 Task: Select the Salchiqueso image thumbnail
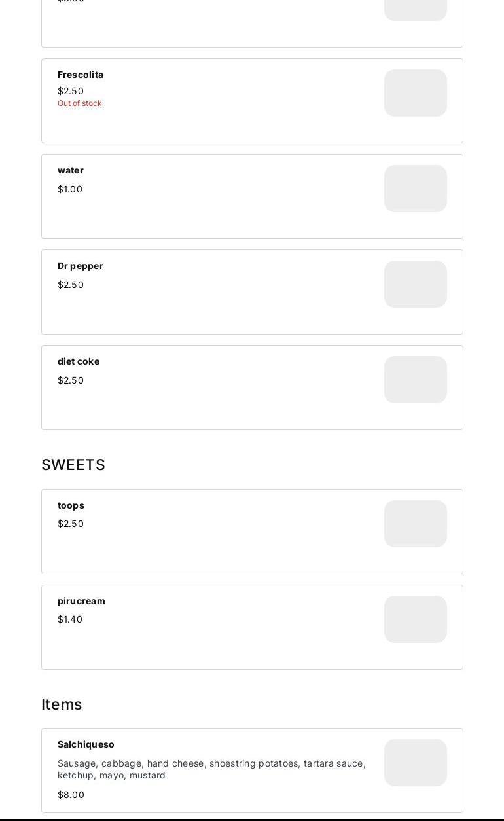415,763
